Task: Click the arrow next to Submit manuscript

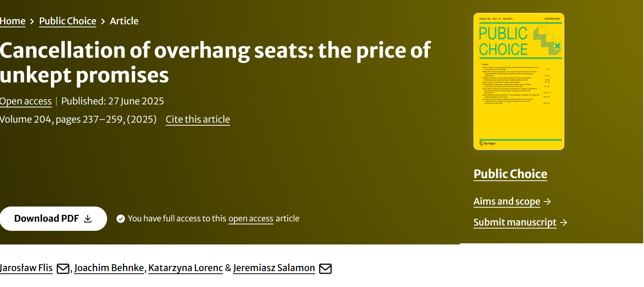Action: point(563,222)
